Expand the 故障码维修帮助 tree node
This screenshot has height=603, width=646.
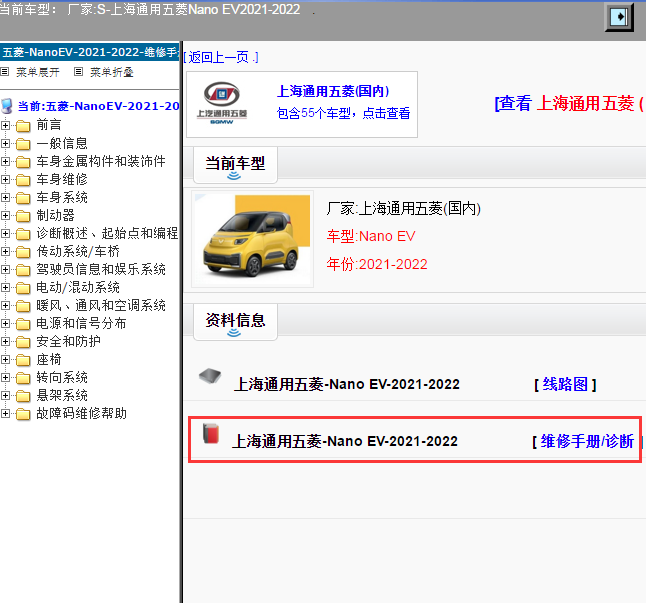(x=5, y=413)
